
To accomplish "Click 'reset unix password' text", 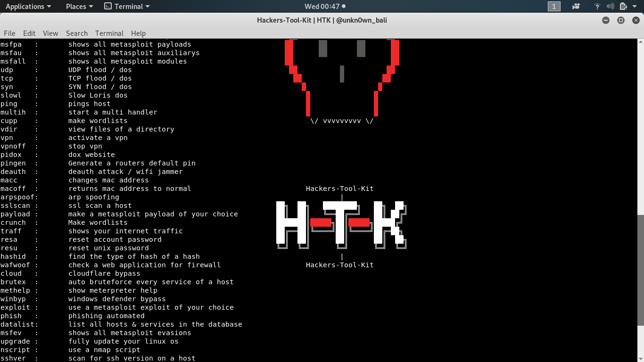I will tap(108, 248).
